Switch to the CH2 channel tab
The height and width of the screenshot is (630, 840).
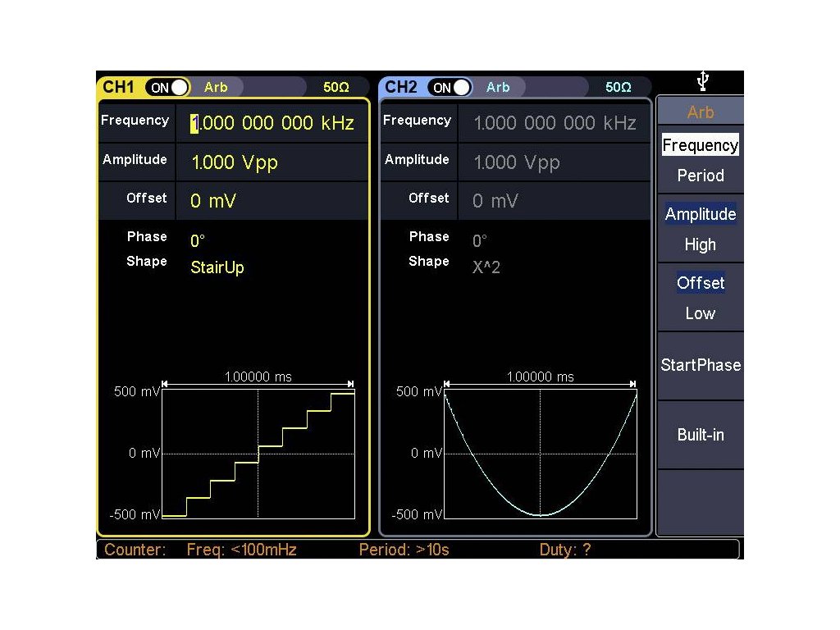[x=401, y=87]
